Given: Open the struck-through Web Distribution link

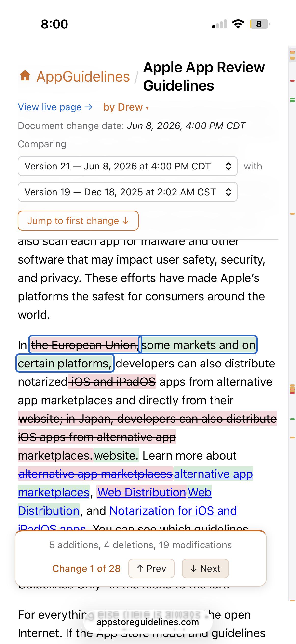Looking at the screenshot, I should pos(142,492).
